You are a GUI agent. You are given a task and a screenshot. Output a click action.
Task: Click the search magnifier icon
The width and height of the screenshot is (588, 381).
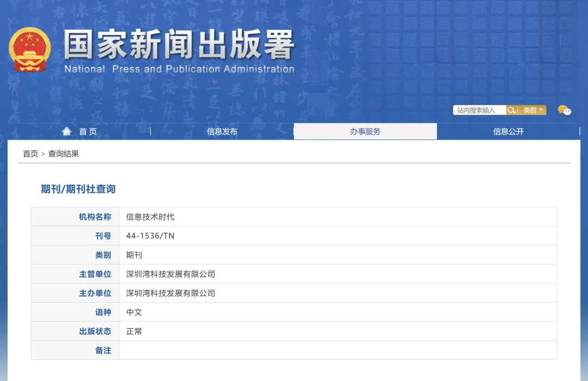coord(512,109)
